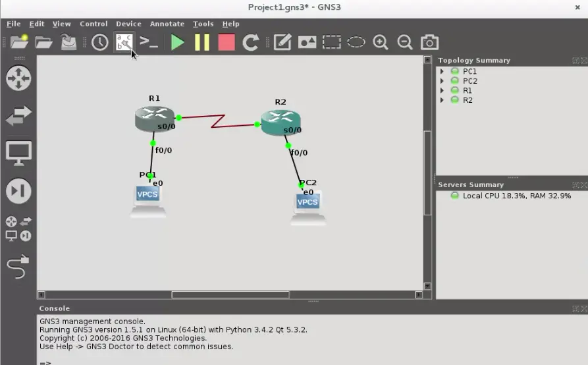Select R2 row in Topology Summary
The image size is (588, 365).
(512, 100)
